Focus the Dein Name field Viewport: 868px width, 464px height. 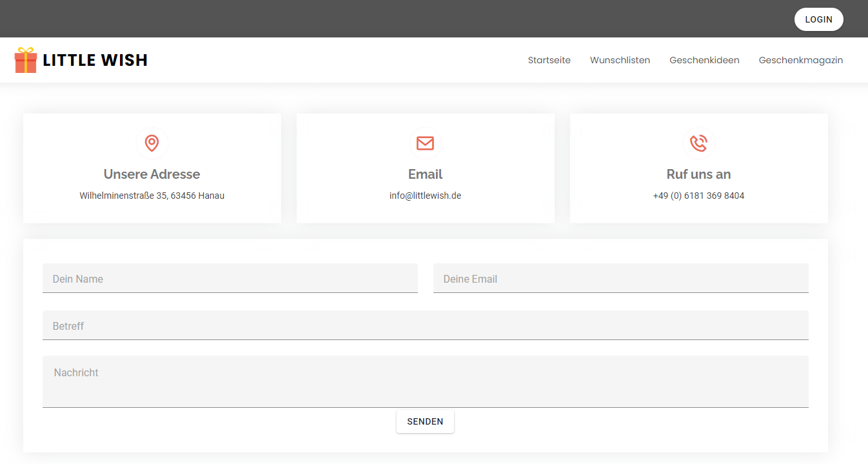click(x=230, y=279)
